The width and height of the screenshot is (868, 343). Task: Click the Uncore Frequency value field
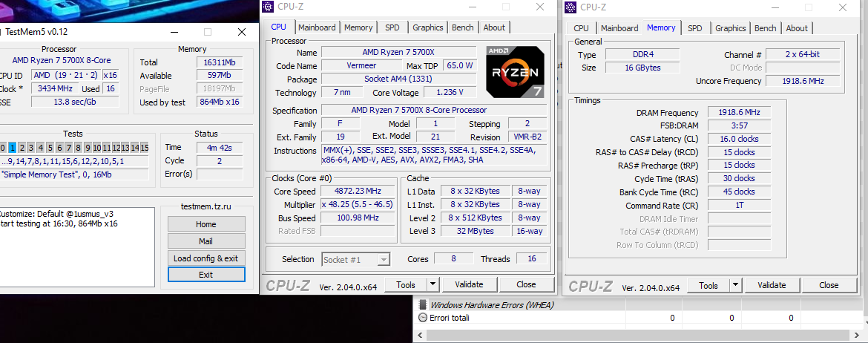click(x=803, y=81)
